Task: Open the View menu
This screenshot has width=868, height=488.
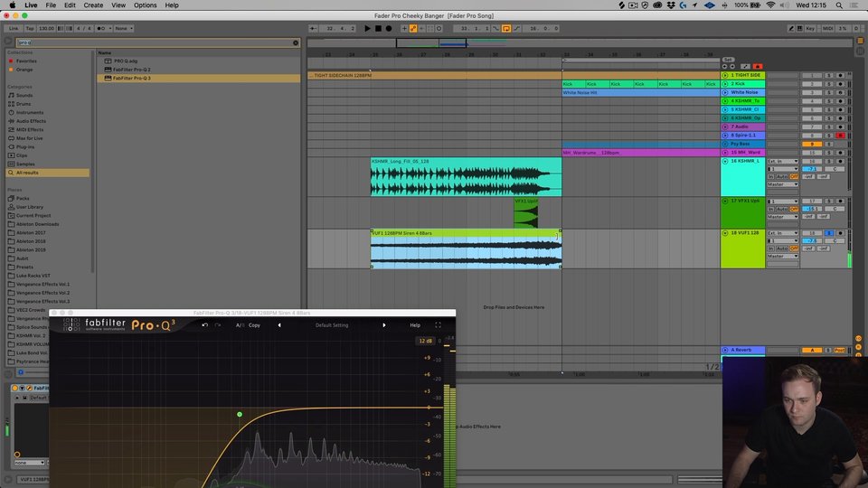Action: pyautogui.click(x=118, y=5)
